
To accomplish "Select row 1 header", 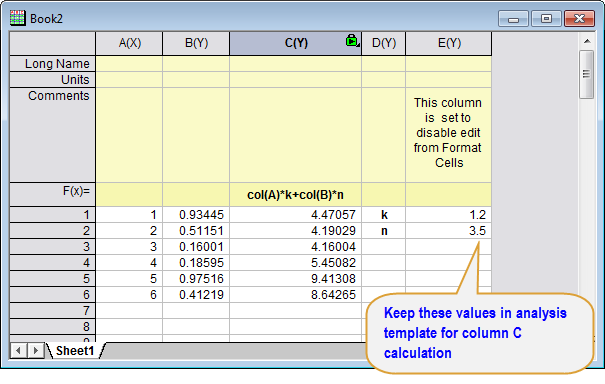I will (x=52, y=215).
